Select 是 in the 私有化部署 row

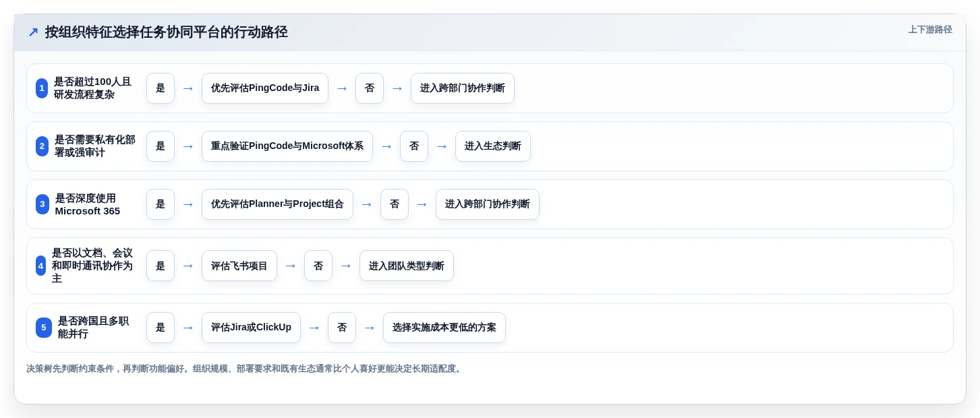click(161, 146)
